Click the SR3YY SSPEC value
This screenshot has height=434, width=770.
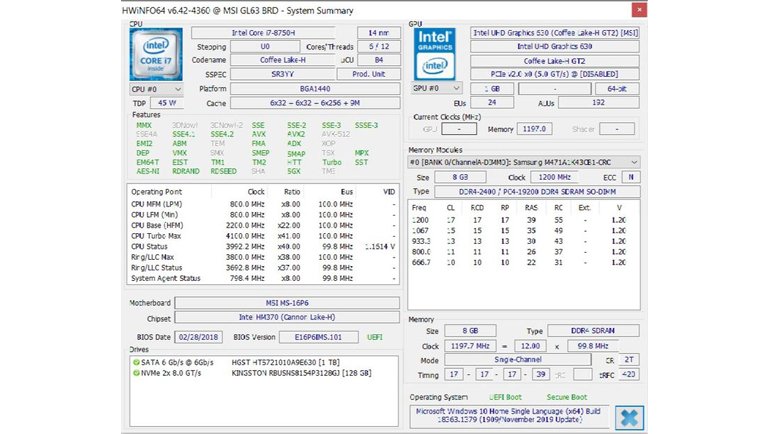282,74
